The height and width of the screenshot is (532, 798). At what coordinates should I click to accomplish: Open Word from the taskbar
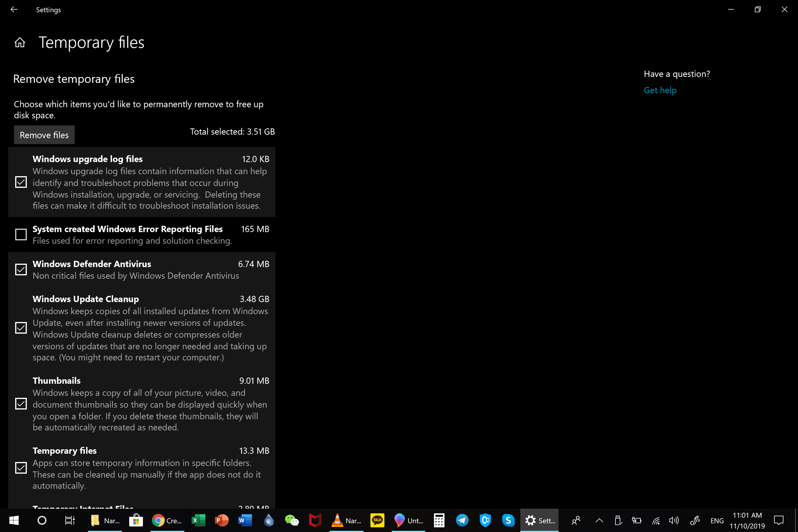(x=245, y=520)
